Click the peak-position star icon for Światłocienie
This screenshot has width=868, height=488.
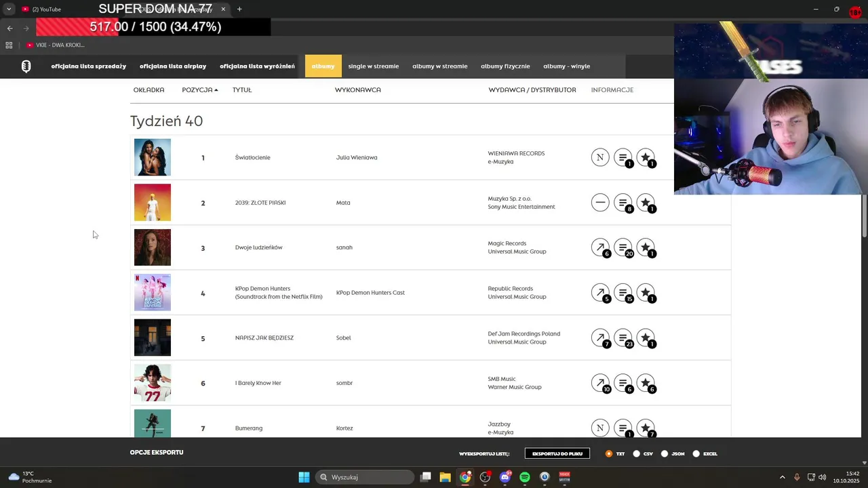[x=646, y=157]
